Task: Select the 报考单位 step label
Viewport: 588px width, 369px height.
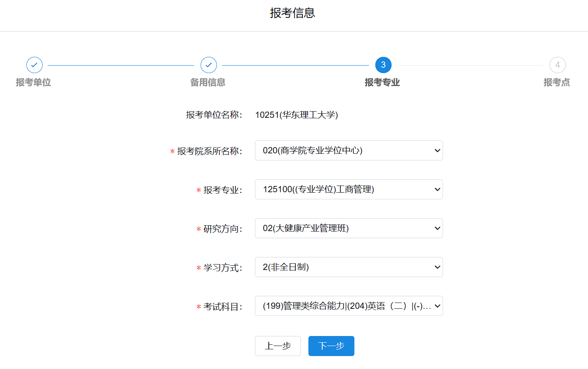Action: click(x=33, y=82)
